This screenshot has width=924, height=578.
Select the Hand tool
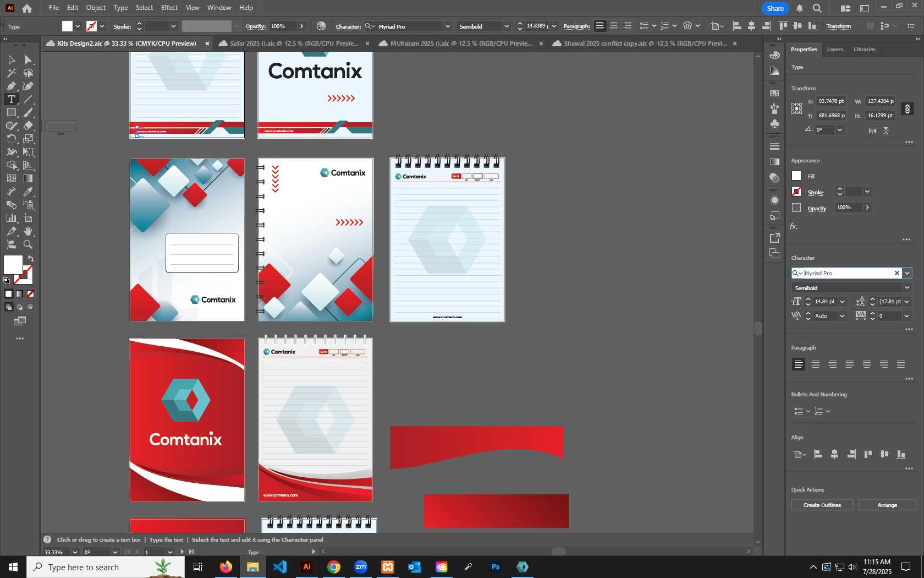click(x=28, y=231)
